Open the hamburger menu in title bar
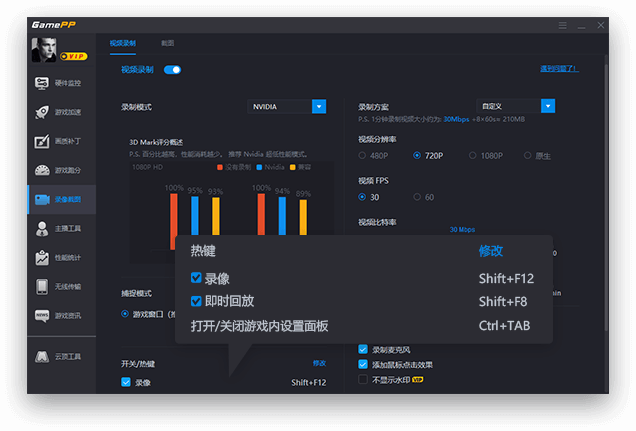This screenshot has width=636, height=431. click(x=562, y=26)
